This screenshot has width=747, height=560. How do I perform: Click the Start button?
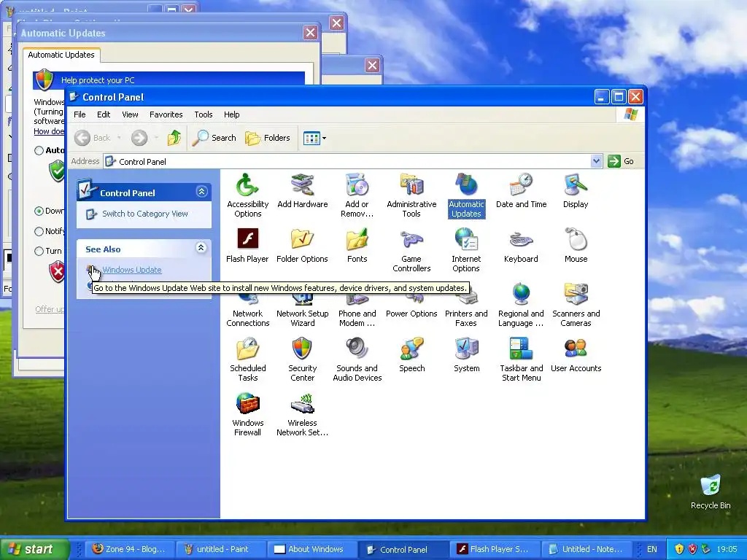coord(34,549)
